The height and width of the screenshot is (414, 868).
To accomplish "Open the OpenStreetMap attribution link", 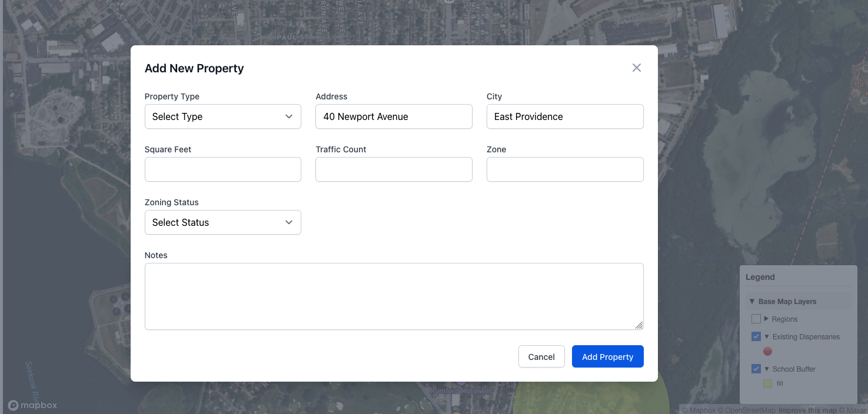I will click(746, 410).
